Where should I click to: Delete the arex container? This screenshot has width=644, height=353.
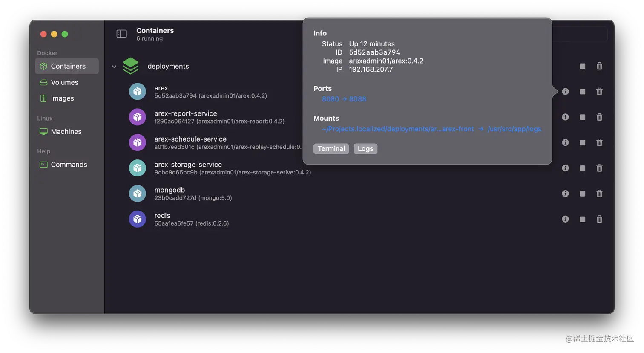pos(599,92)
